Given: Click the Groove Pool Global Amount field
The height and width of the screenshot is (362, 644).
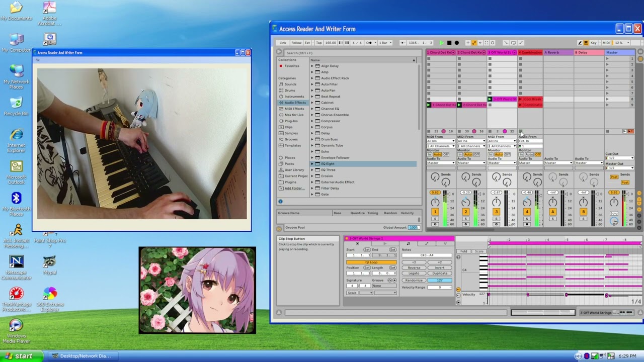Looking at the screenshot, I should 414,227.
